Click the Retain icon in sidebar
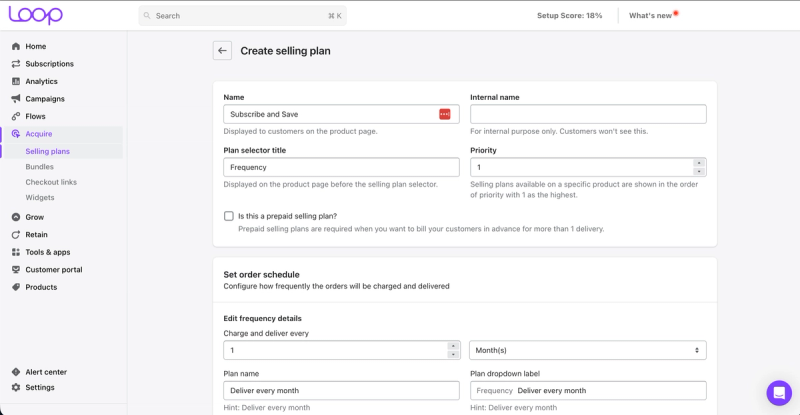The width and height of the screenshot is (800, 415). [16, 235]
